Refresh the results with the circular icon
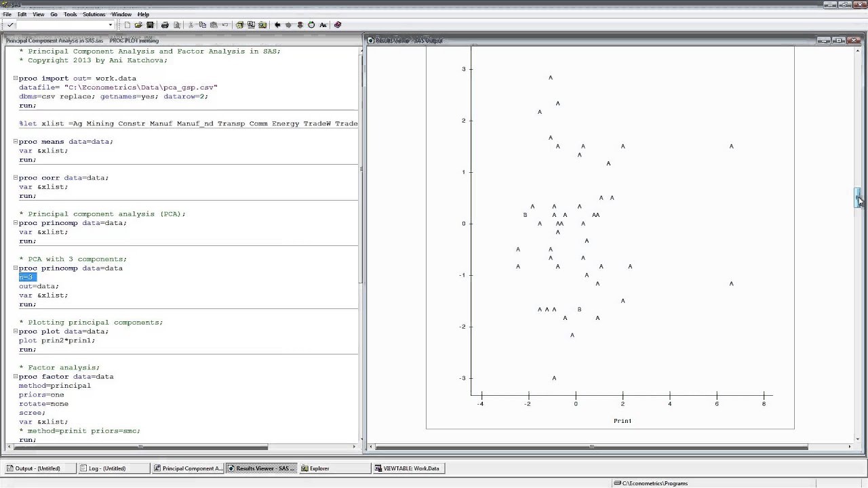Viewport: 868px width, 488px height. 311,25
